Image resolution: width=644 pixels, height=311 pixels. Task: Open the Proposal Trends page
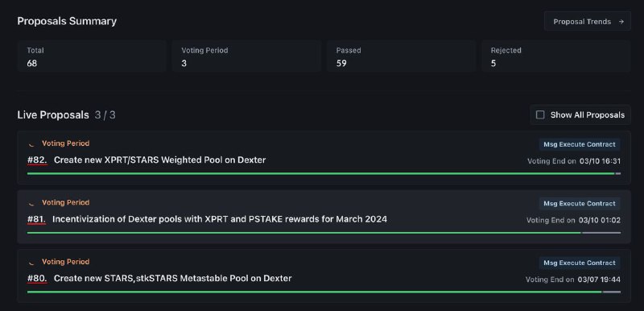tap(588, 22)
